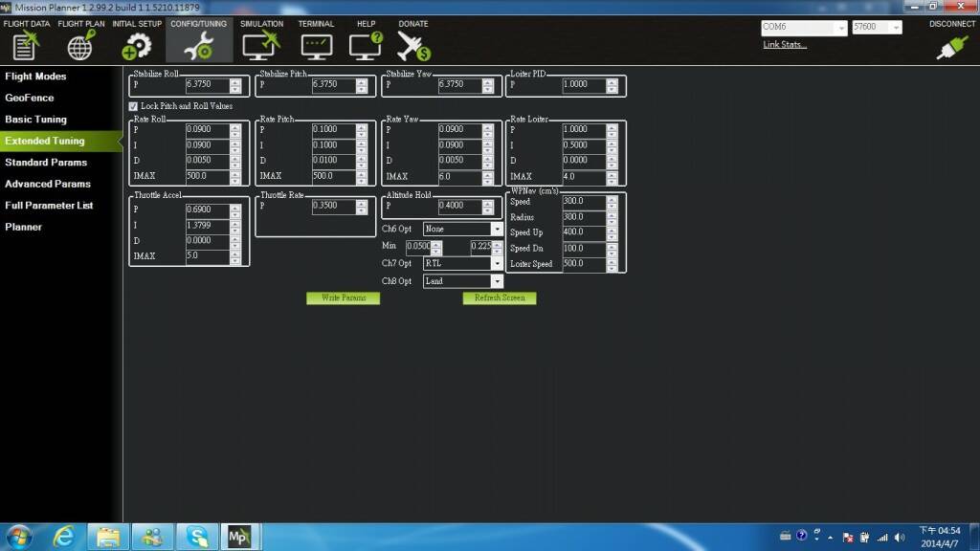Click the Rate Pitch I value field
Viewport: 980px width, 551px height.
334,145
